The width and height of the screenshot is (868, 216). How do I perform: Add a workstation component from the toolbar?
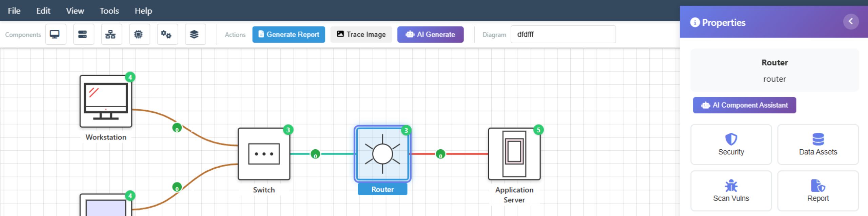[55, 35]
